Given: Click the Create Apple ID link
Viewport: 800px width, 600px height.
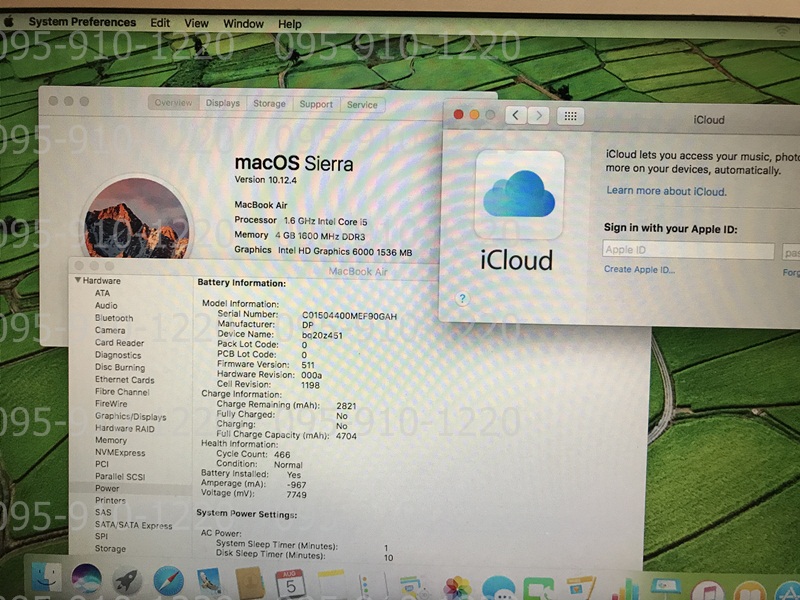Looking at the screenshot, I should (x=639, y=269).
